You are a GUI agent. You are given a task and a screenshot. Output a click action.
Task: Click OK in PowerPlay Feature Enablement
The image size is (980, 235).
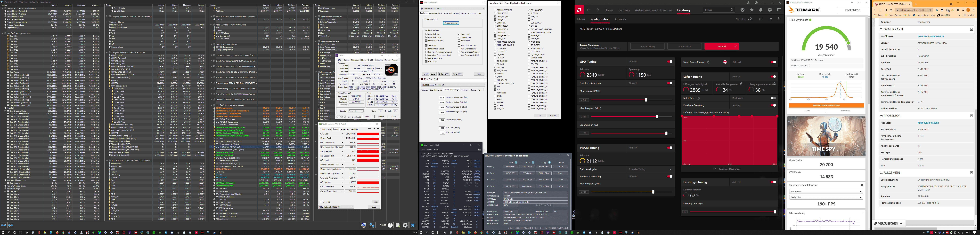(539, 116)
